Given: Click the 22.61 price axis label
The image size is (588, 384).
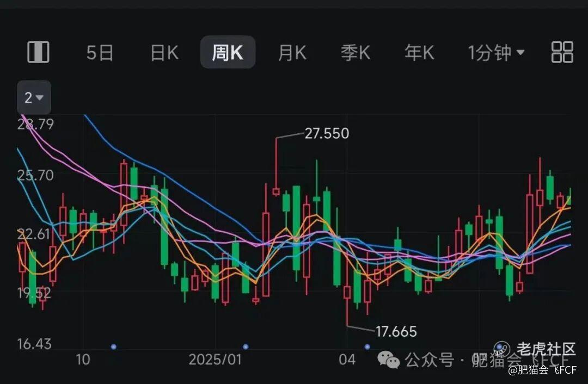Looking at the screenshot, I should click(x=34, y=234).
